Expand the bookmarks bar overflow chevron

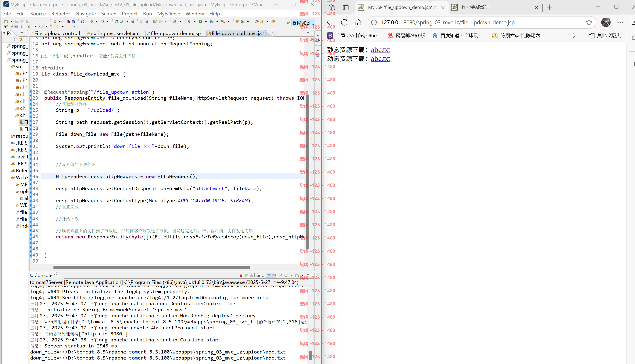pyautogui.click(x=574, y=36)
